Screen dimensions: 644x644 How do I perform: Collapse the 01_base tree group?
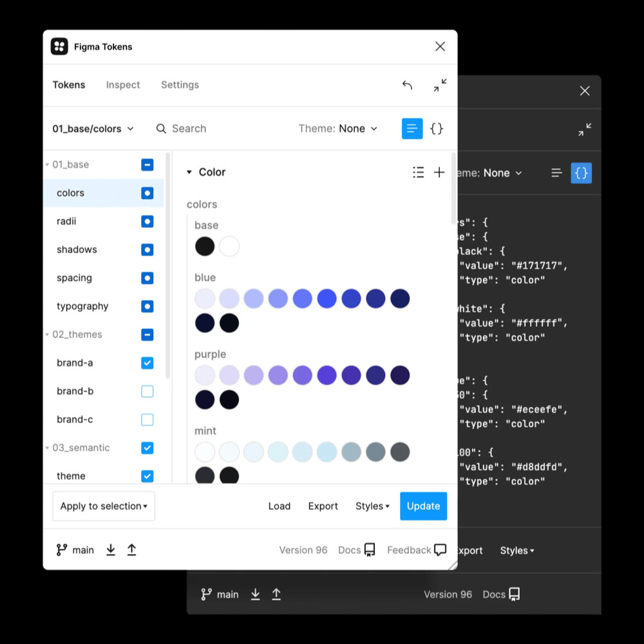point(47,165)
